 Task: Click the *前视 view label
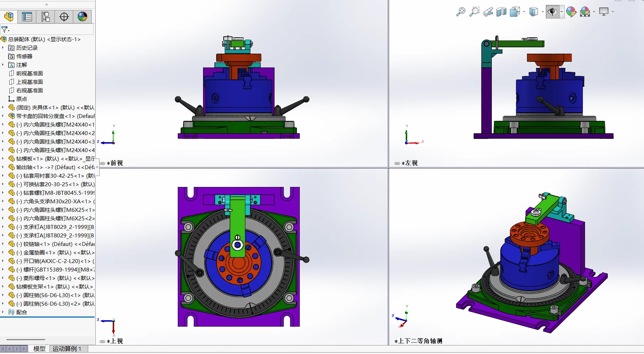[x=115, y=163]
